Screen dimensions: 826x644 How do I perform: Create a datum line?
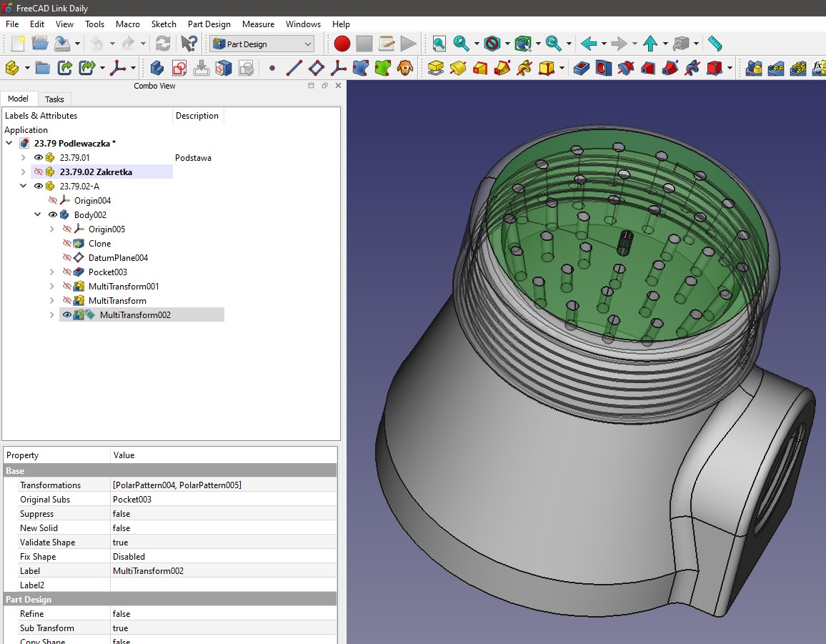[294, 68]
